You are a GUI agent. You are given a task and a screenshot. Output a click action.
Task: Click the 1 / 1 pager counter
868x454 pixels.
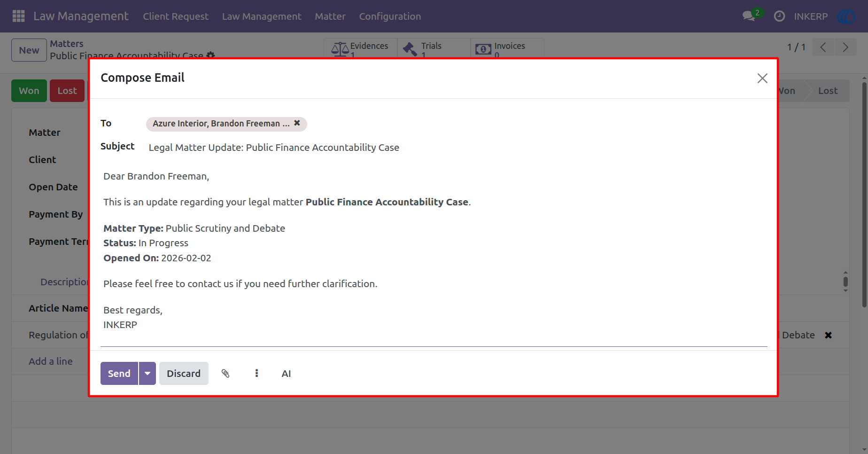coord(796,47)
